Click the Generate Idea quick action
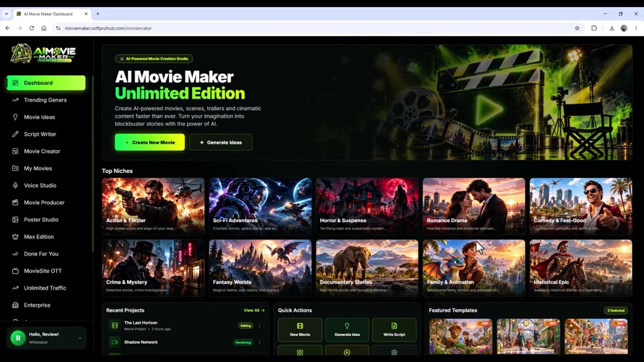This screenshot has height=362, width=644. [x=347, y=330]
